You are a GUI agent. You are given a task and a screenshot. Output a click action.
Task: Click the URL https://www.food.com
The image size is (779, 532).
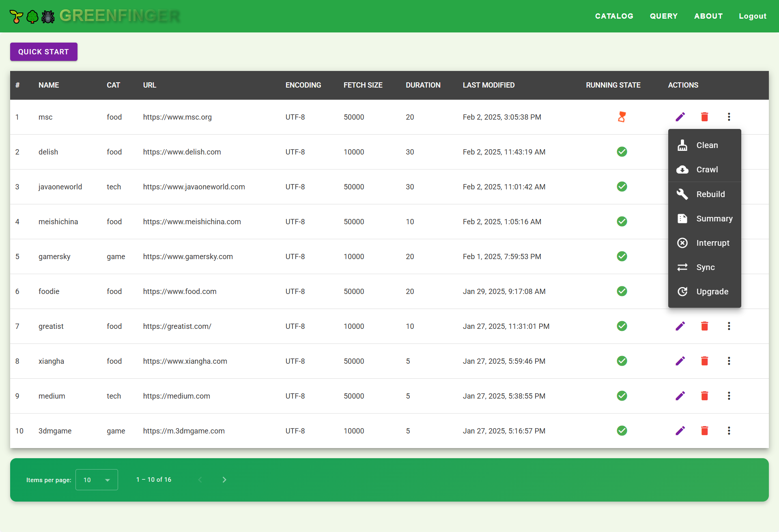(x=180, y=292)
